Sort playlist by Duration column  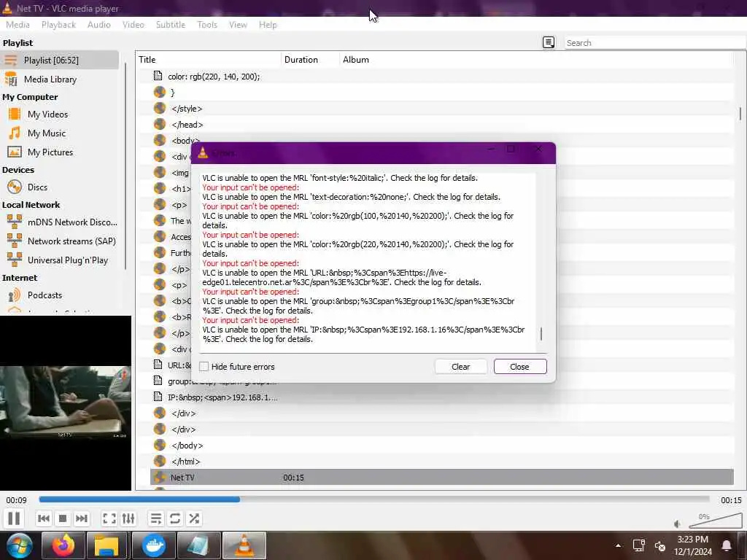[x=310, y=60]
